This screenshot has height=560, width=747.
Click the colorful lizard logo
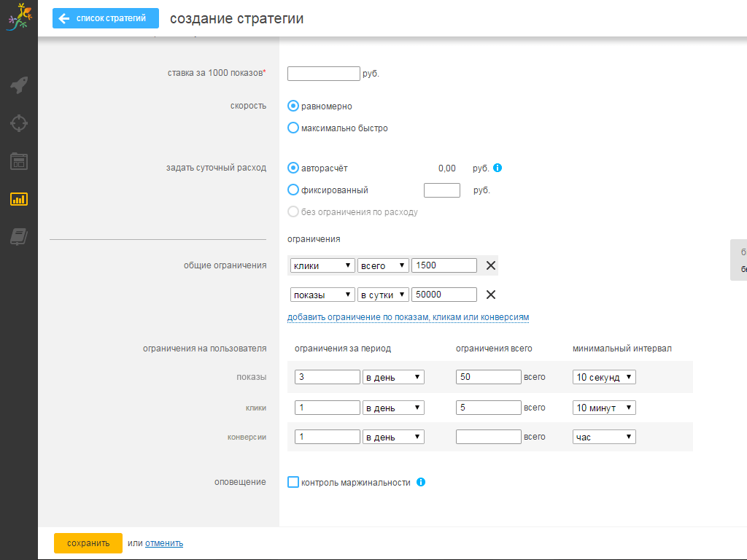pos(19,17)
